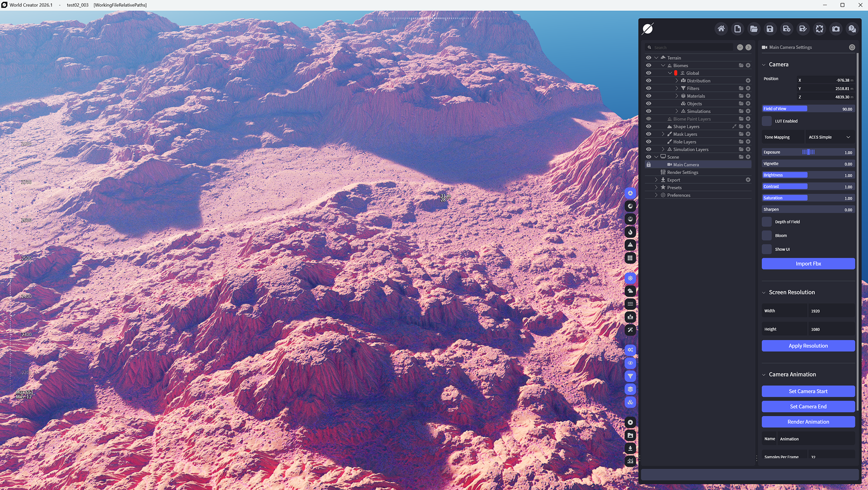This screenshot has width=868, height=490.
Task: Click the help chat bubbles icon
Action: pyautogui.click(x=852, y=29)
